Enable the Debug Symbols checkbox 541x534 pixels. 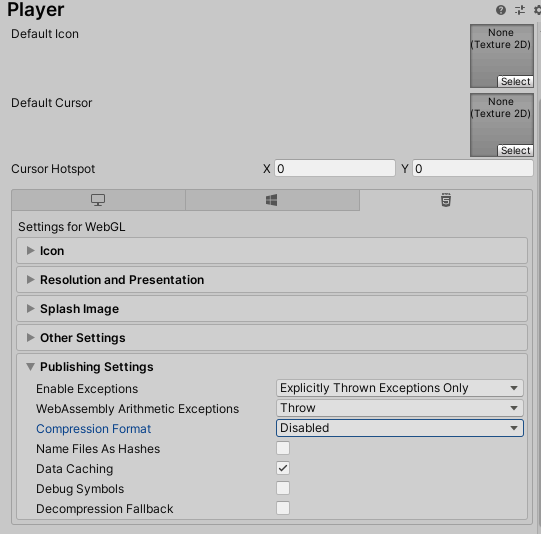tap(283, 488)
